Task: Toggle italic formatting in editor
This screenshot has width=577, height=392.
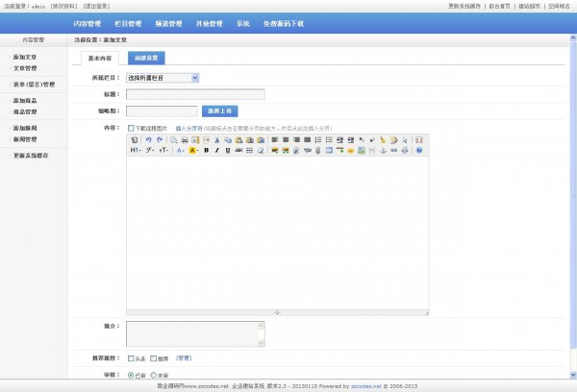Action: coord(216,150)
